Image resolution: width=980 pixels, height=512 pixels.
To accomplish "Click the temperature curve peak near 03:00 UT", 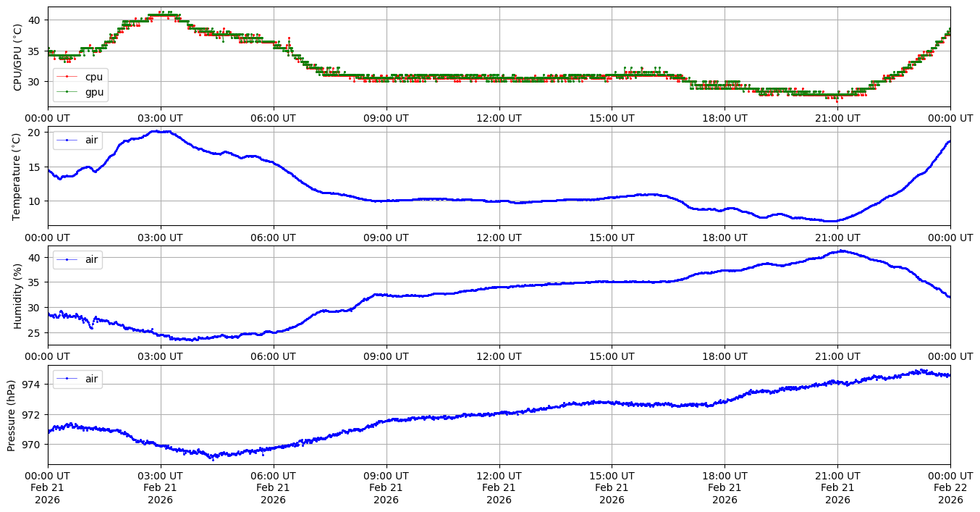I will (161, 131).
